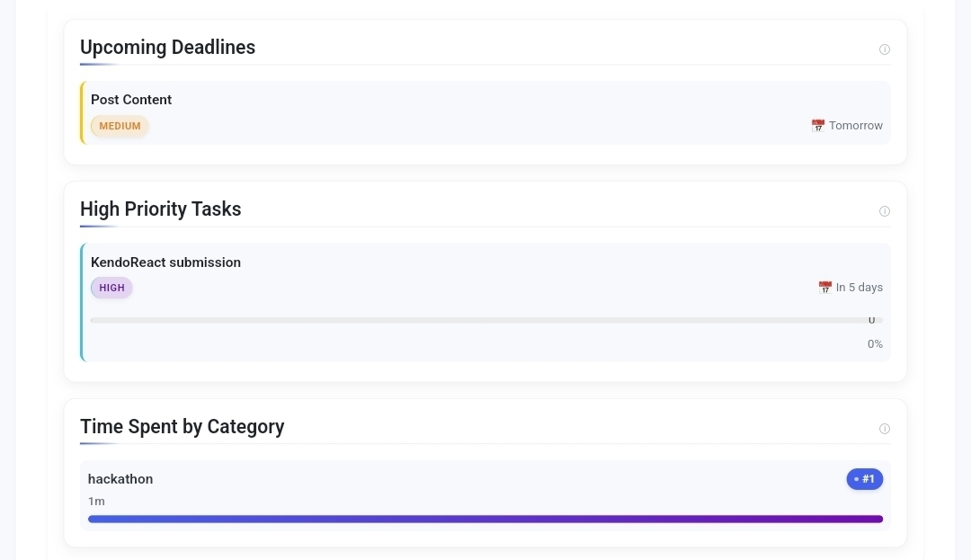The image size is (971, 560).
Task: Click the 0% progress label
Action: click(x=875, y=344)
